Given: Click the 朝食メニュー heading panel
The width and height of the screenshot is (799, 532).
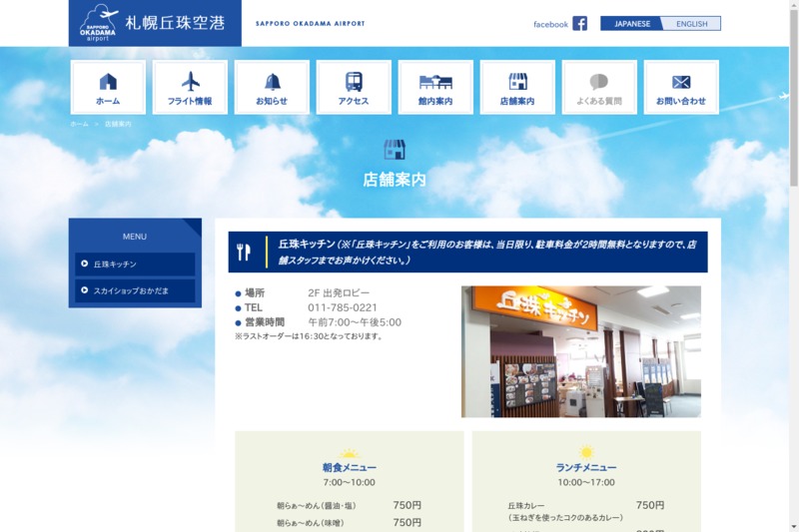Looking at the screenshot, I should coord(349,467).
